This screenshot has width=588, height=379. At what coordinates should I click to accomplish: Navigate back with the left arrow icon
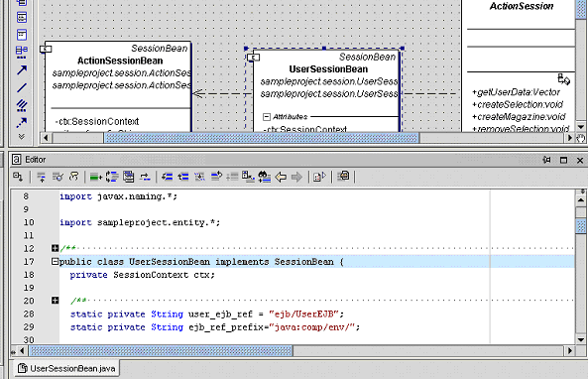point(281,177)
